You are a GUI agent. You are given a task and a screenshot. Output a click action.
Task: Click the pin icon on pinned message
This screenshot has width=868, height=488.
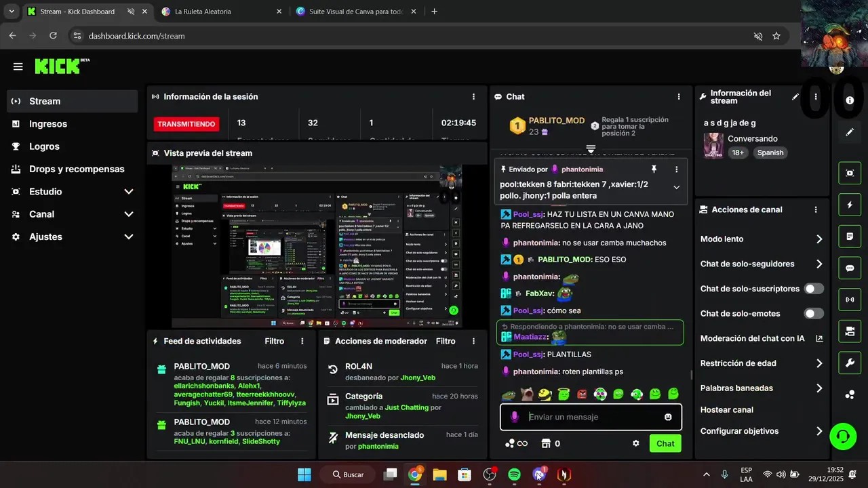[654, 169]
